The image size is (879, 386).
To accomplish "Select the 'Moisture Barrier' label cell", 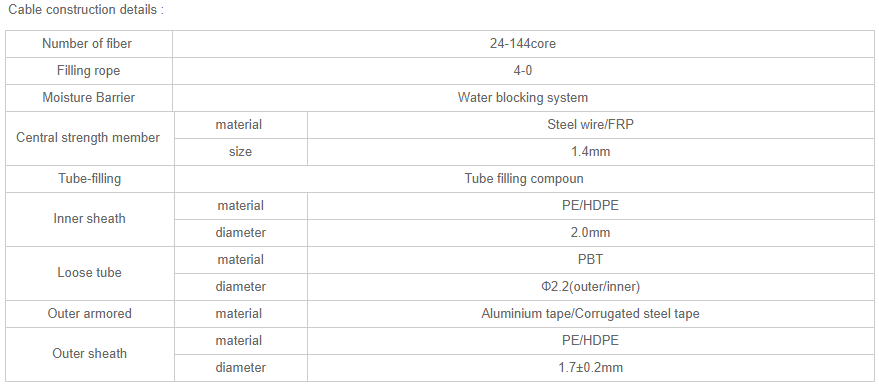I will (x=89, y=98).
